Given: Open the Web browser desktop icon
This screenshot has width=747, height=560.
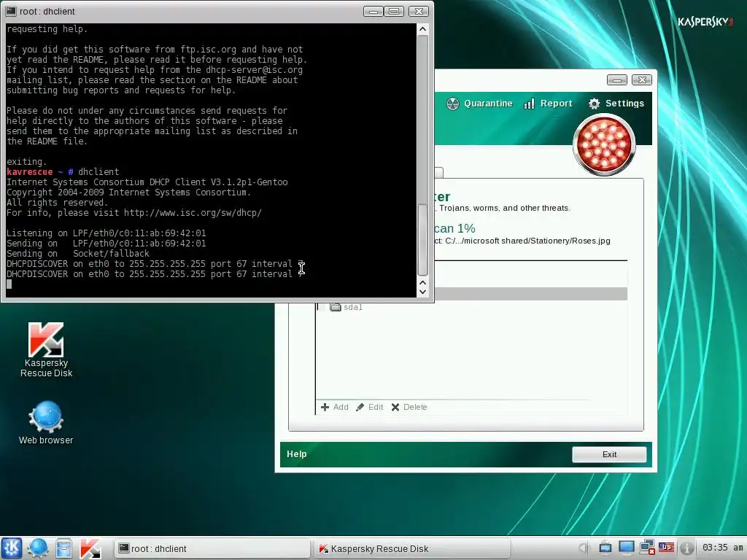Looking at the screenshot, I should point(46,423).
